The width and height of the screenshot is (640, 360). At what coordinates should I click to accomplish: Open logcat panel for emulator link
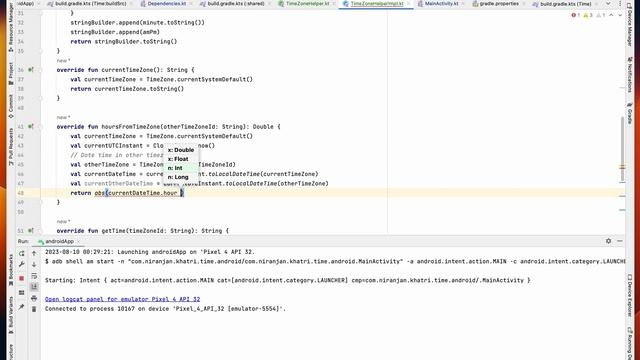122,299
